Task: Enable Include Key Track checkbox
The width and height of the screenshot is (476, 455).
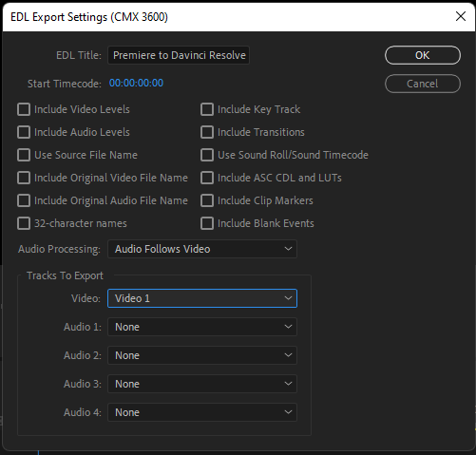Action: (207, 109)
